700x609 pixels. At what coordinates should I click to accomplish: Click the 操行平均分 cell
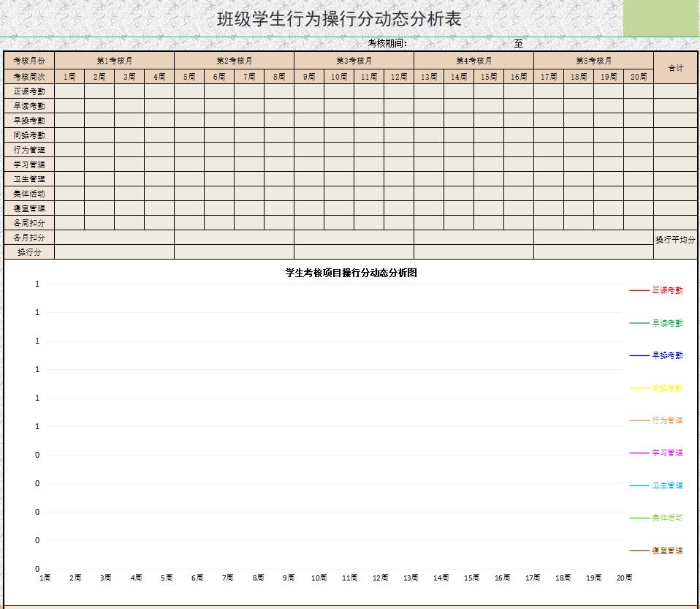675,238
